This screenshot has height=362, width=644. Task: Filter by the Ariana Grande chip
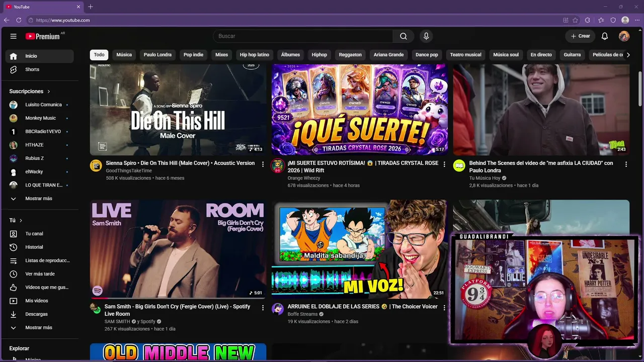(x=388, y=55)
